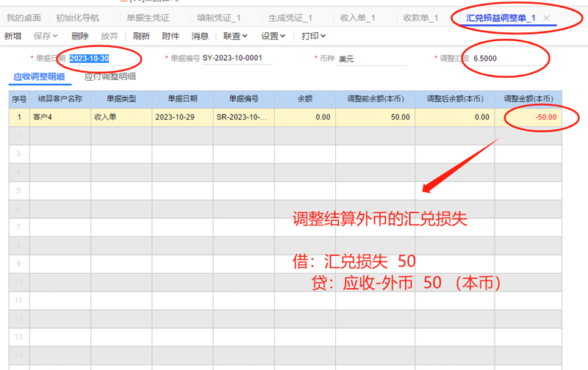Viewport: 588px width, 370px height.
Task: Click the SR-2023-10-... document number cell
Action: 244,117
